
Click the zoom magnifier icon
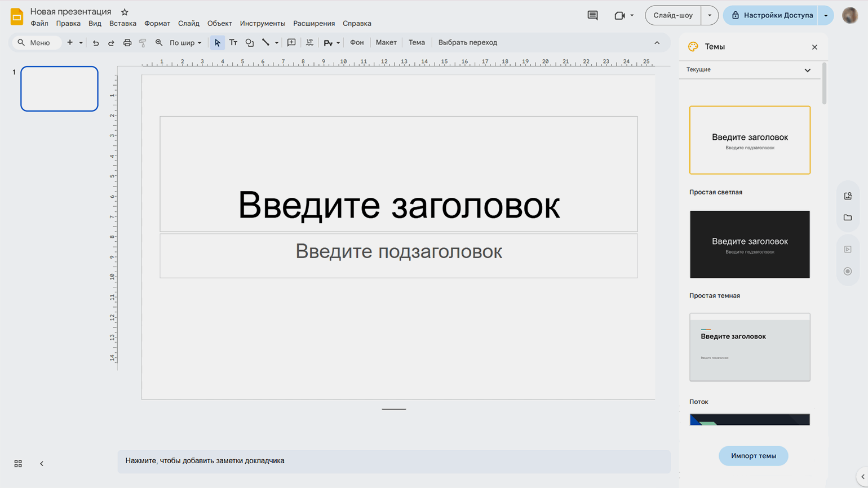[159, 43]
